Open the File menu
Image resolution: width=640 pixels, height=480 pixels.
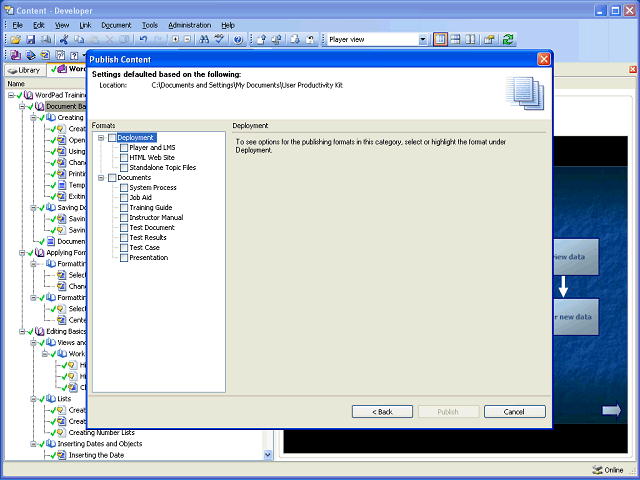18,25
